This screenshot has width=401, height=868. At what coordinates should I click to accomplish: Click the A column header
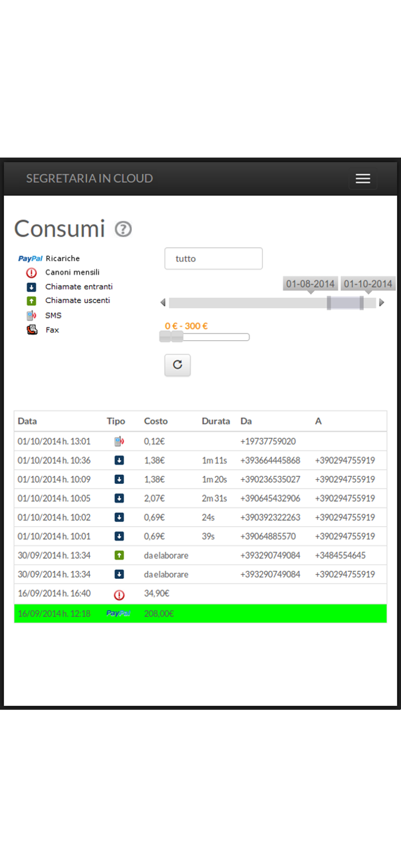point(318,421)
